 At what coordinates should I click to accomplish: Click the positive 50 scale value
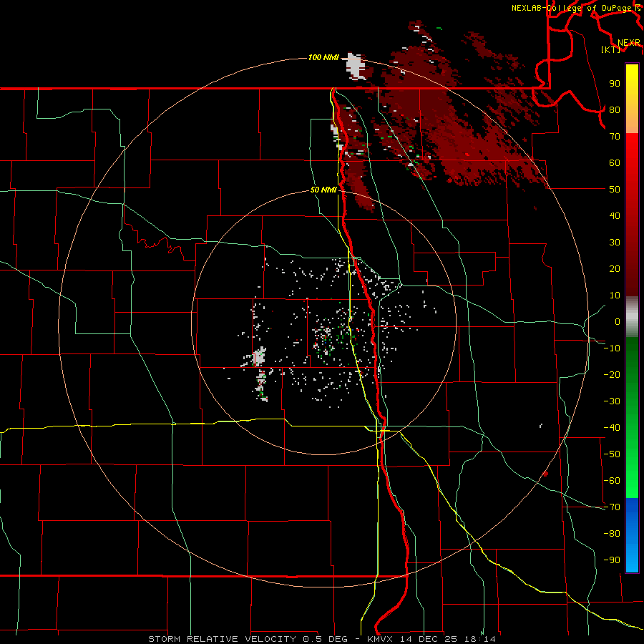pyautogui.click(x=615, y=190)
